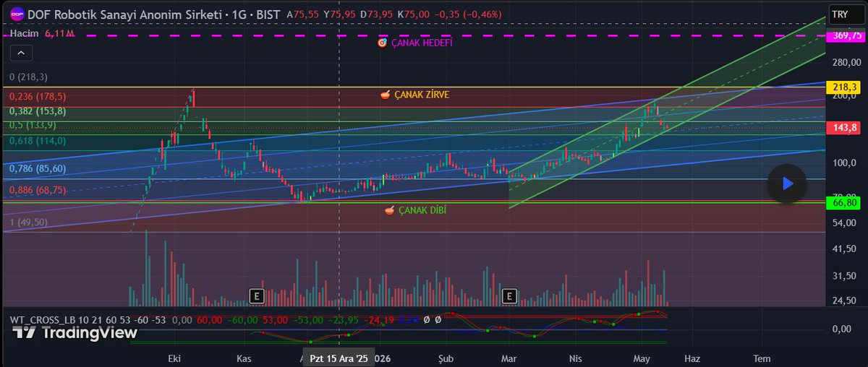This screenshot has width=868, height=367.
Task: Click the ÇANAK HEDEFİ text label
Action: coord(422,43)
